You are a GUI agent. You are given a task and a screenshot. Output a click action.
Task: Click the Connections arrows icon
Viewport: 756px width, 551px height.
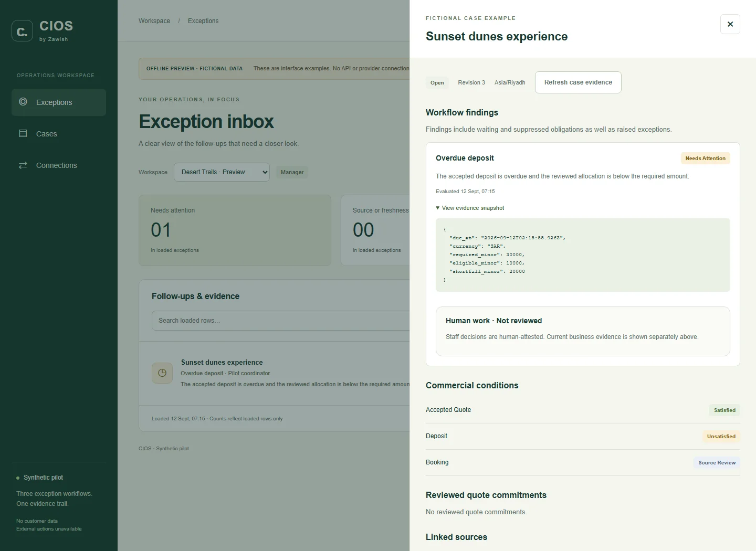point(23,165)
